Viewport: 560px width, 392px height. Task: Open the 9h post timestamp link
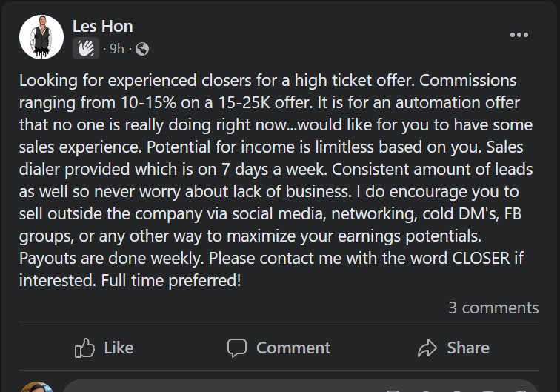click(x=117, y=49)
